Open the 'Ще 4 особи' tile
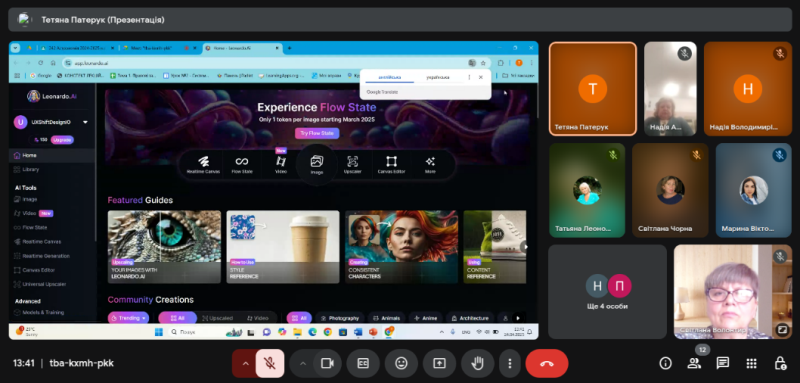This screenshot has height=383, width=800. pos(607,292)
